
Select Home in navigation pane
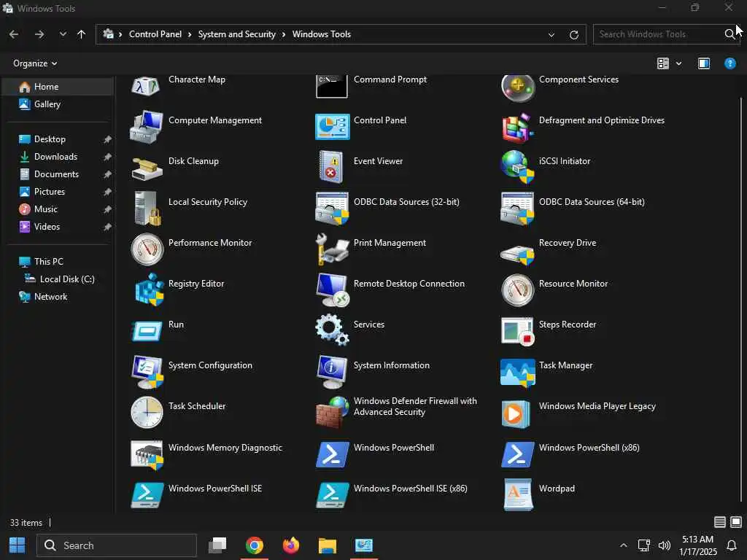(x=58, y=87)
